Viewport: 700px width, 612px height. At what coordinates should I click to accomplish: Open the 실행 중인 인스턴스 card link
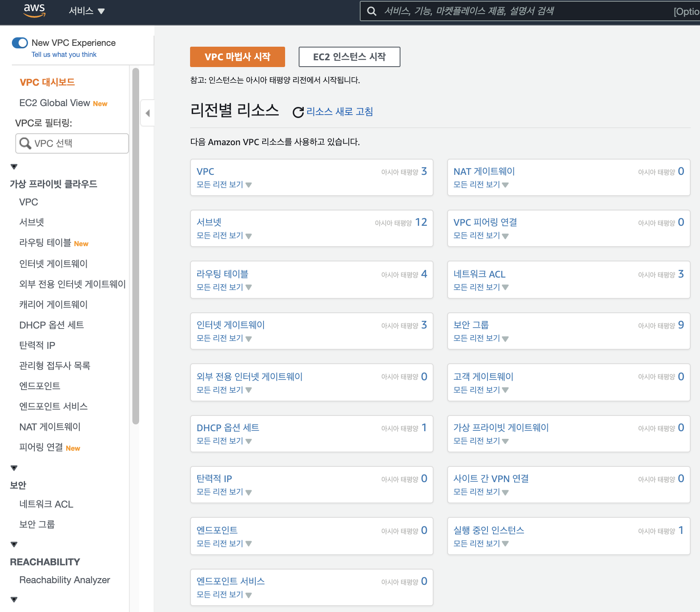[489, 531]
